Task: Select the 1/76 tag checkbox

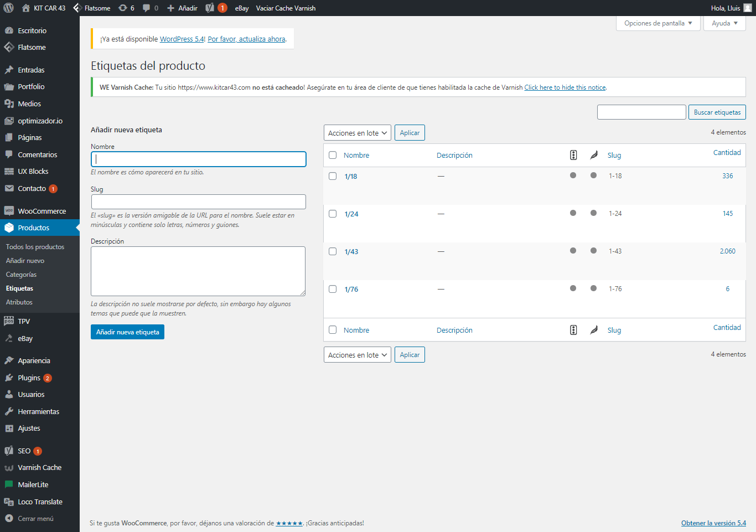Action: click(x=333, y=289)
